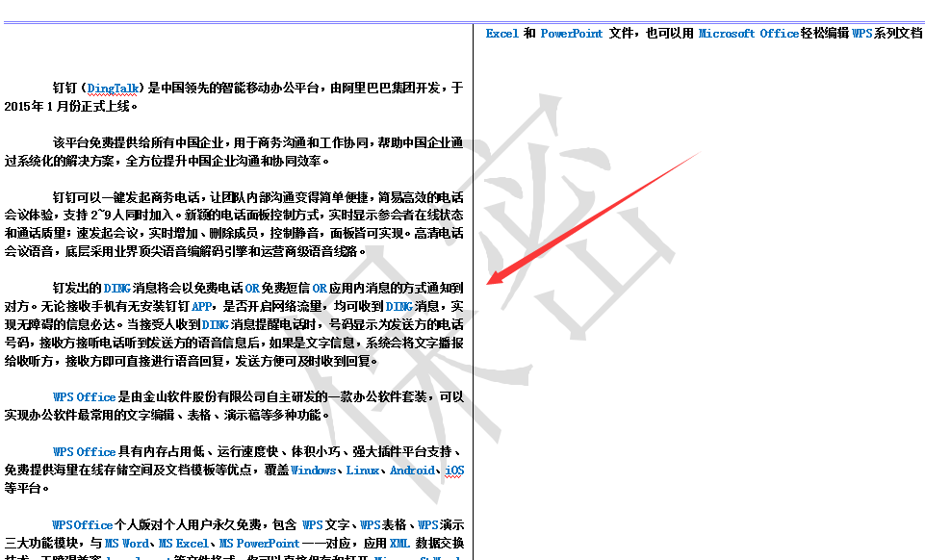
Task: Click the blue word Android
Action: tap(412, 471)
